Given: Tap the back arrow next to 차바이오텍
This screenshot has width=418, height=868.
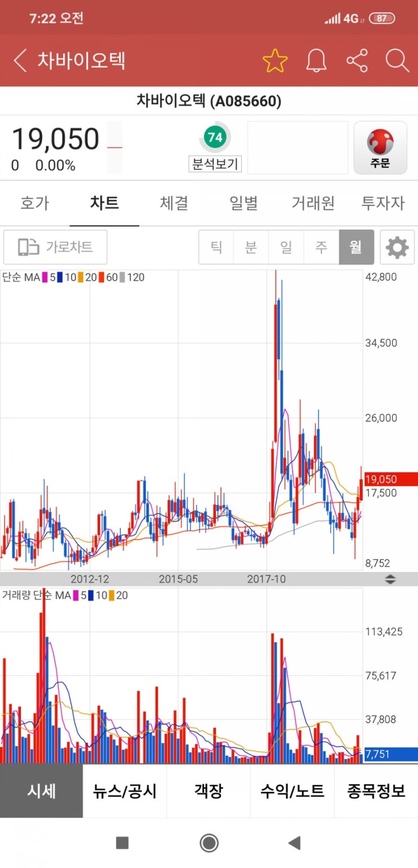Looking at the screenshot, I should (x=20, y=61).
